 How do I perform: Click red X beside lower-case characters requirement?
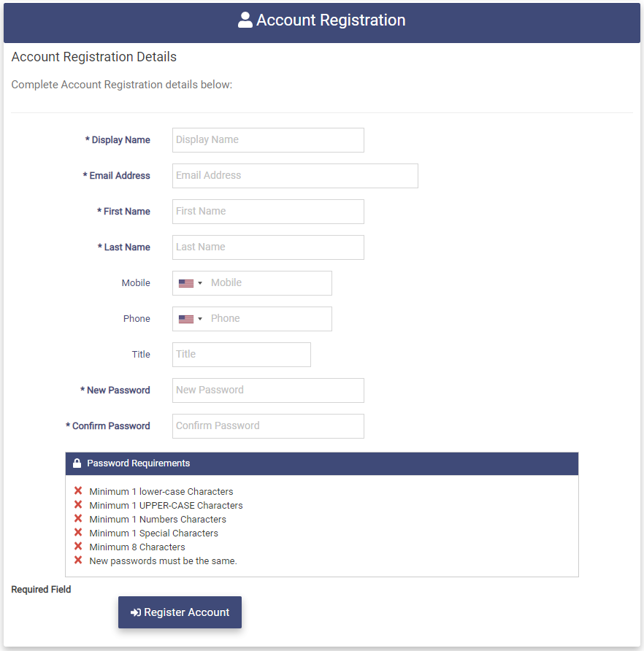click(78, 491)
